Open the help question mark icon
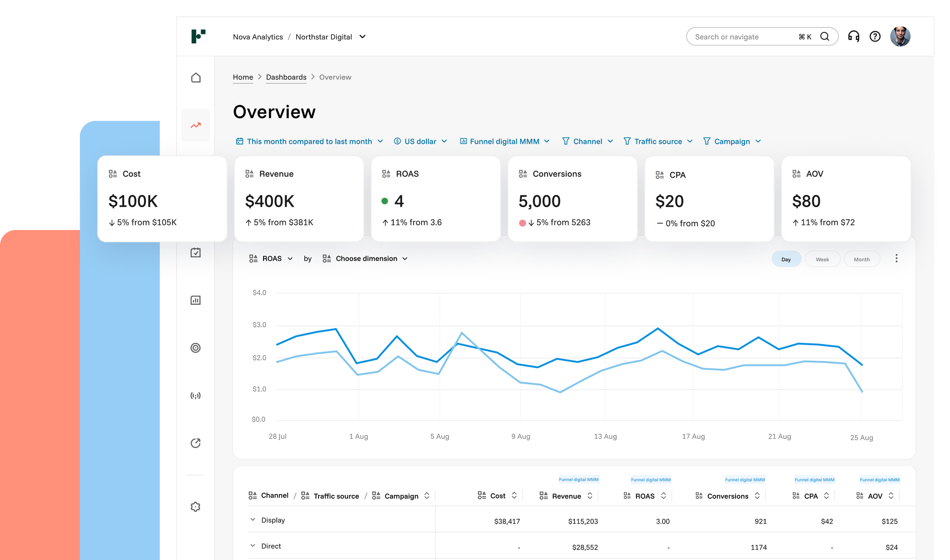The image size is (950, 560). 875,36
